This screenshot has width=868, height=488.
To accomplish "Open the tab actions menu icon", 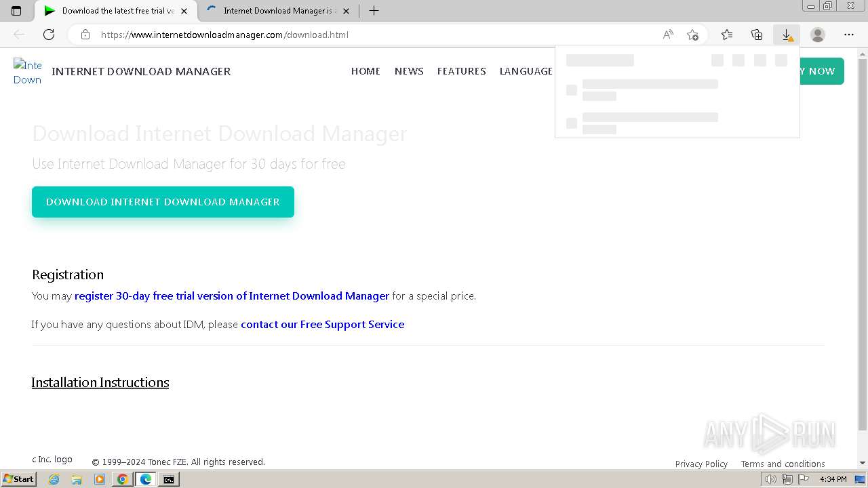I will coord(16,11).
